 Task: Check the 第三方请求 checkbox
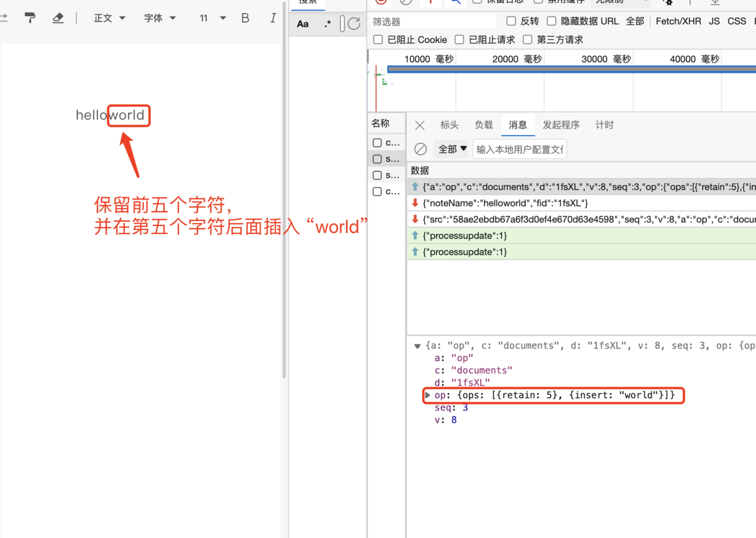(x=528, y=39)
